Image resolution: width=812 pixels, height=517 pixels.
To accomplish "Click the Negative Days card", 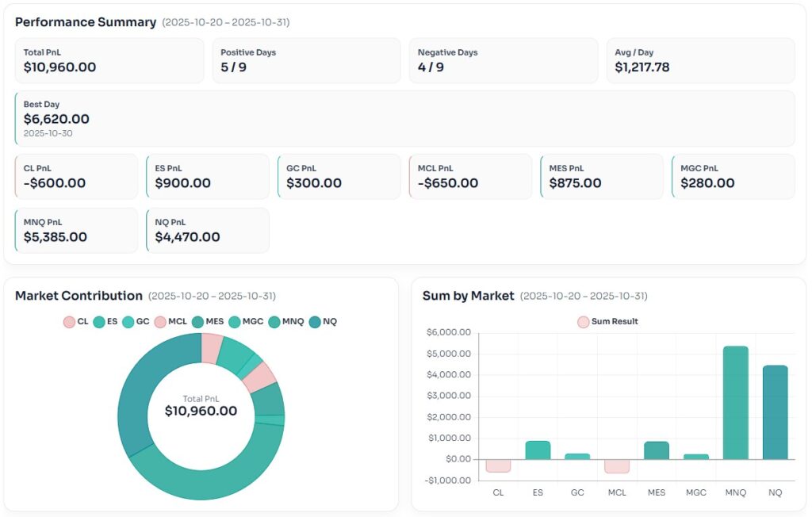I will coord(504,60).
